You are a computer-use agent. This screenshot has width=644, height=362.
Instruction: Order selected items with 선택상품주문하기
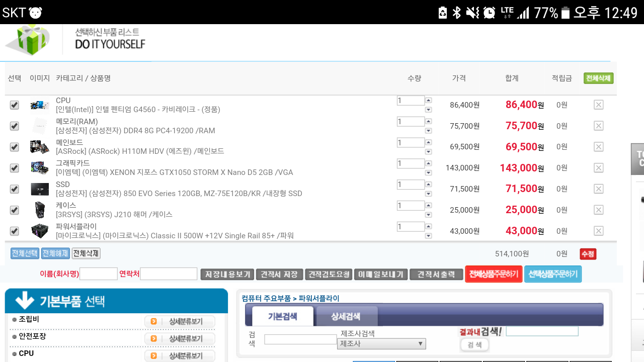coord(553,274)
